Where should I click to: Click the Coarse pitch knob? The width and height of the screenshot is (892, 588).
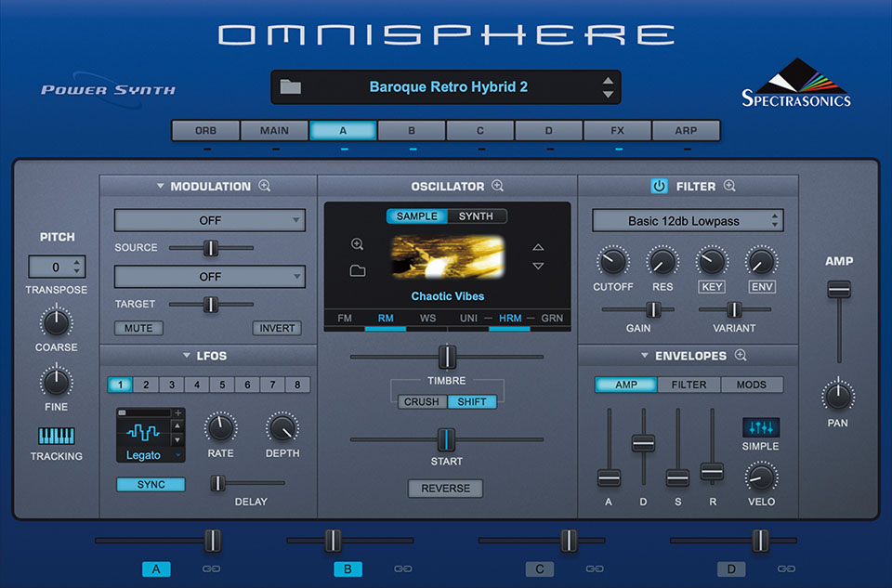(57, 321)
